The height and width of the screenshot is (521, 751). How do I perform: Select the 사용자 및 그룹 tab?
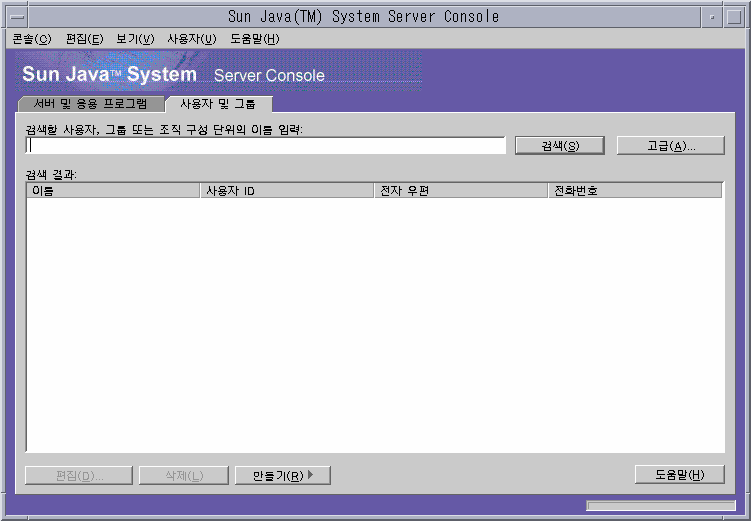[x=218, y=104]
